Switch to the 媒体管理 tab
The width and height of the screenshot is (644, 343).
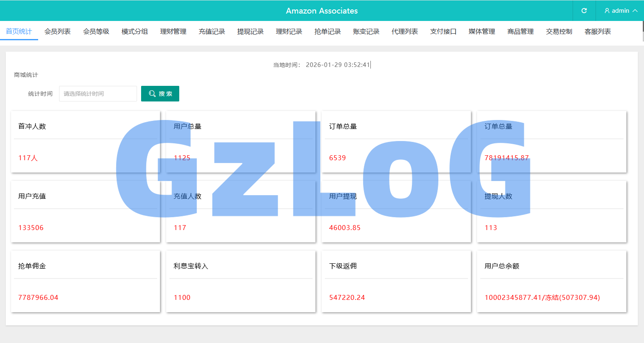(x=482, y=32)
